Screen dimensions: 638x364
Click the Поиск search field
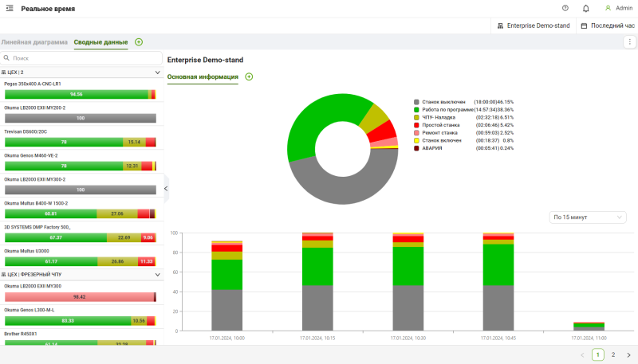pos(81,58)
